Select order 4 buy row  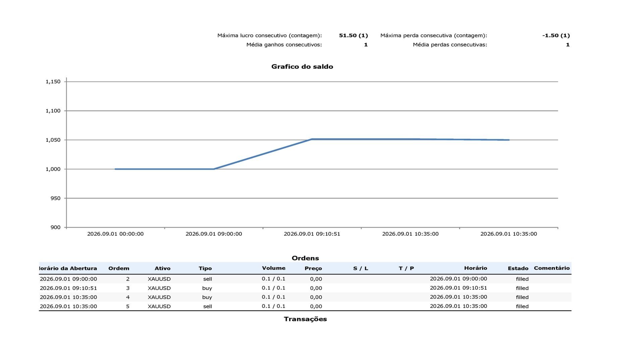(x=305, y=297)
